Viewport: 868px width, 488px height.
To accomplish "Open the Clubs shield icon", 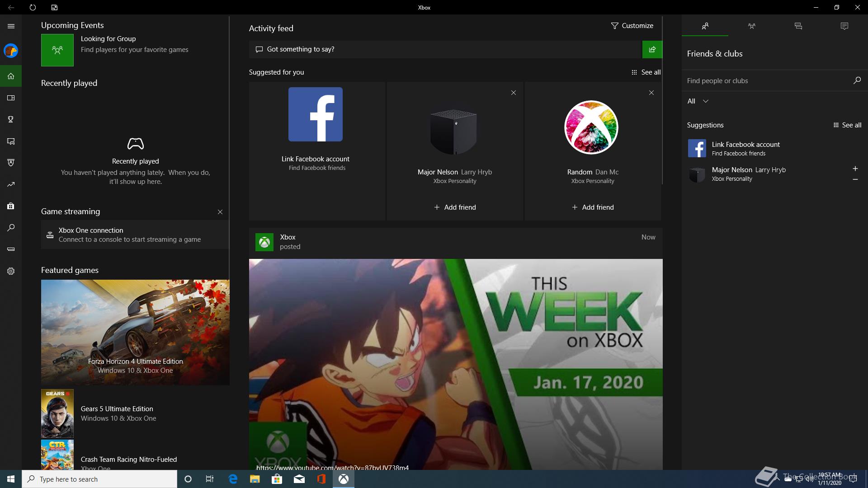I will [11, 163].
